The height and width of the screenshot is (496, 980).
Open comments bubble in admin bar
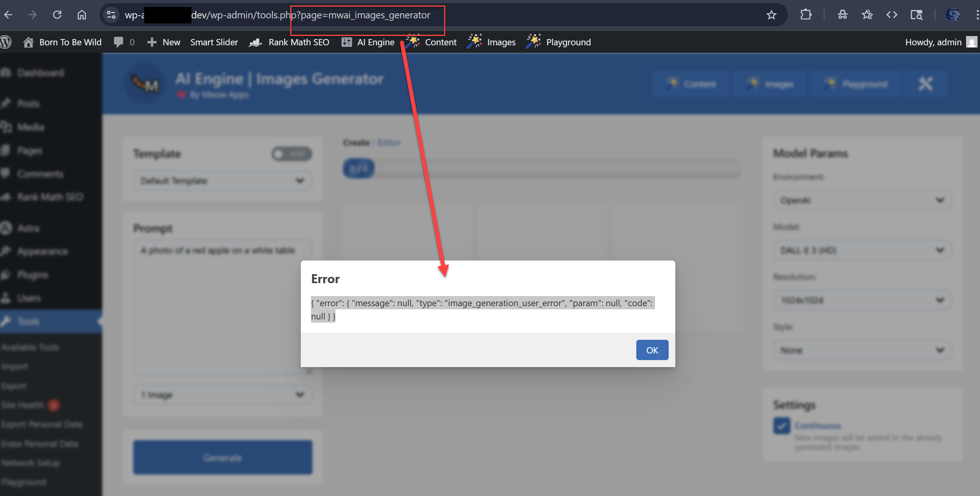tap(124, 42)
